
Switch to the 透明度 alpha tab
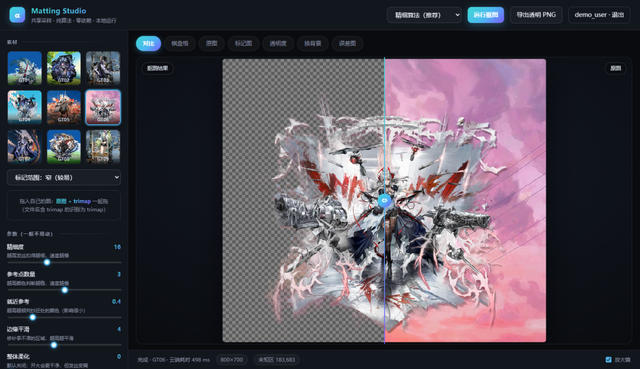pos(278,44)
